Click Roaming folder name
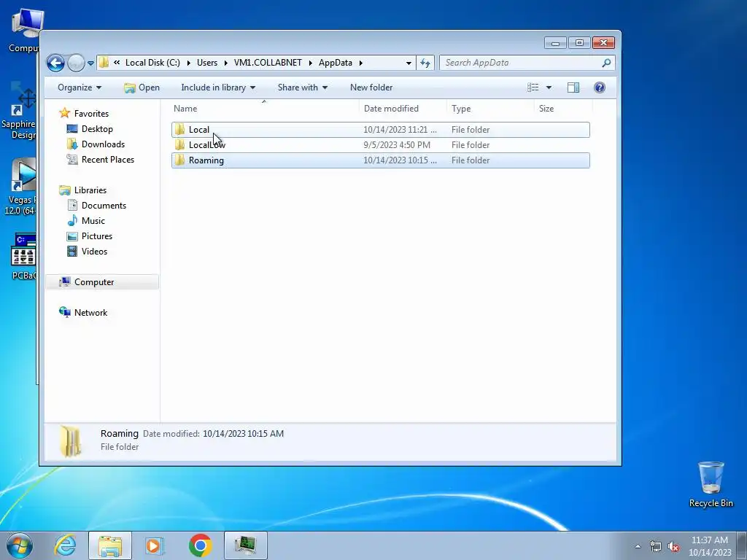The height and width of the screenshot is (560, 747). [206, 160]
